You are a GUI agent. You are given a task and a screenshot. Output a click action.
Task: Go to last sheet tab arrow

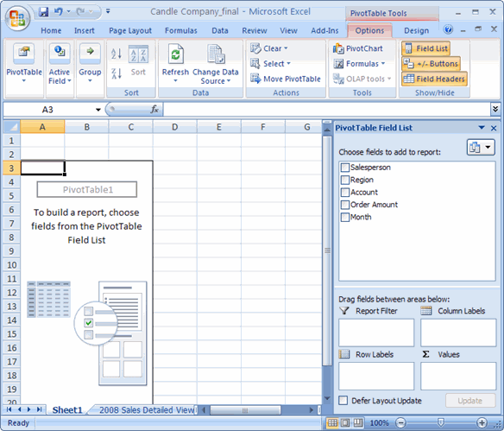39,409
